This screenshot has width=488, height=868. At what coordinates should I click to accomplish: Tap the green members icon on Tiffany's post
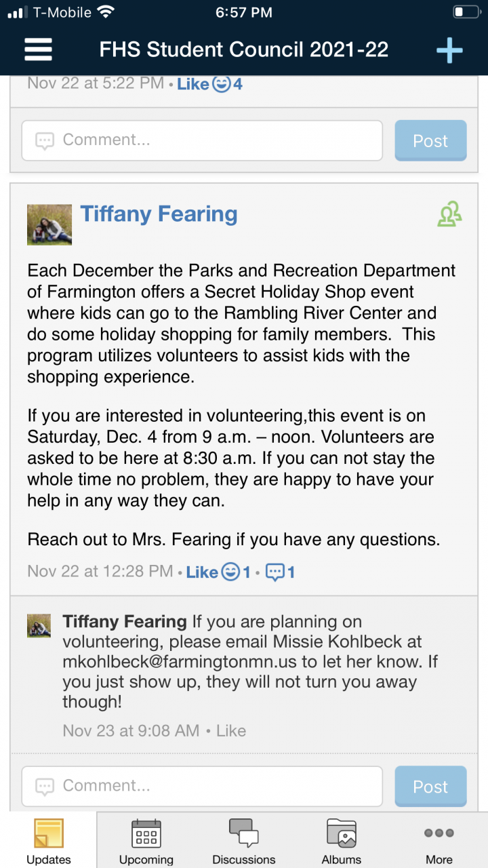(x=449, y=215)
